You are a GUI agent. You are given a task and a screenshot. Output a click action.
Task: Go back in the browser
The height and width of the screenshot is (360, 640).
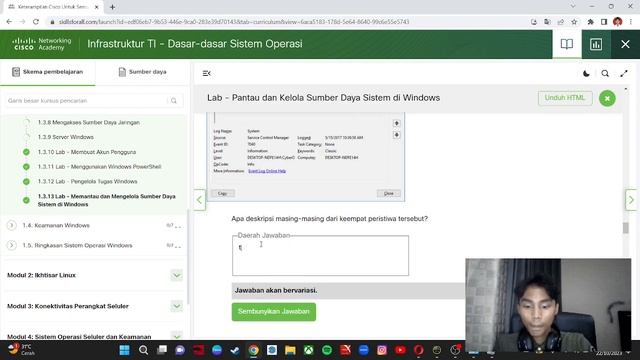pos(9,22)
